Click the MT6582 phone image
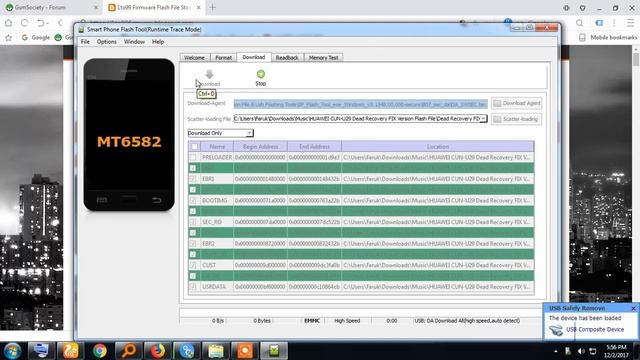Image resolution: width=640 pixels, height=360 pixels. click(129, 135)
